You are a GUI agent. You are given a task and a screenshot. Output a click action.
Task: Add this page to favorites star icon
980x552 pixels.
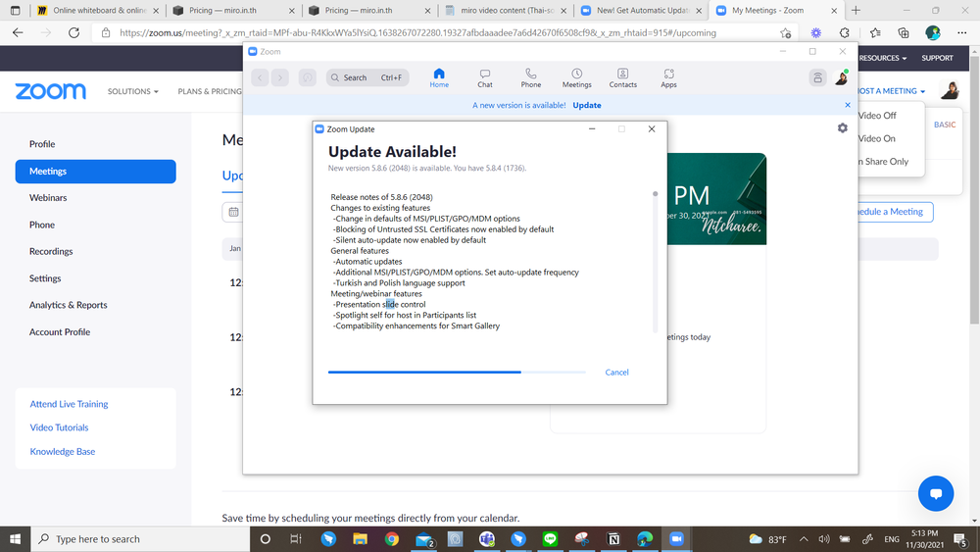(786, 33)
